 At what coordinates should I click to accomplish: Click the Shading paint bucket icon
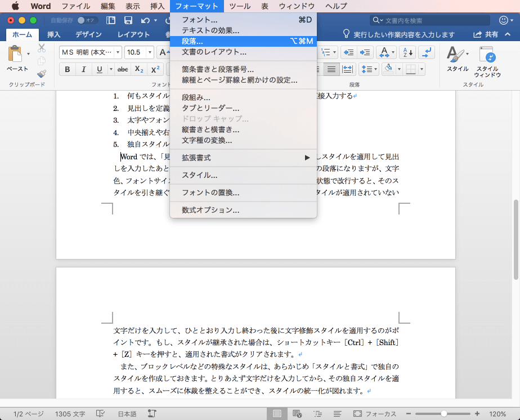click(x=389, y=69)
